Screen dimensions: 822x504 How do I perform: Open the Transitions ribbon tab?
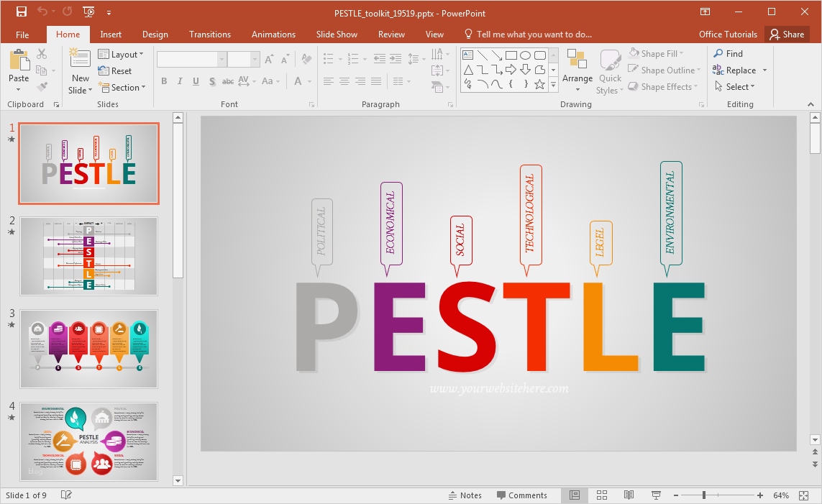point(209,35)
